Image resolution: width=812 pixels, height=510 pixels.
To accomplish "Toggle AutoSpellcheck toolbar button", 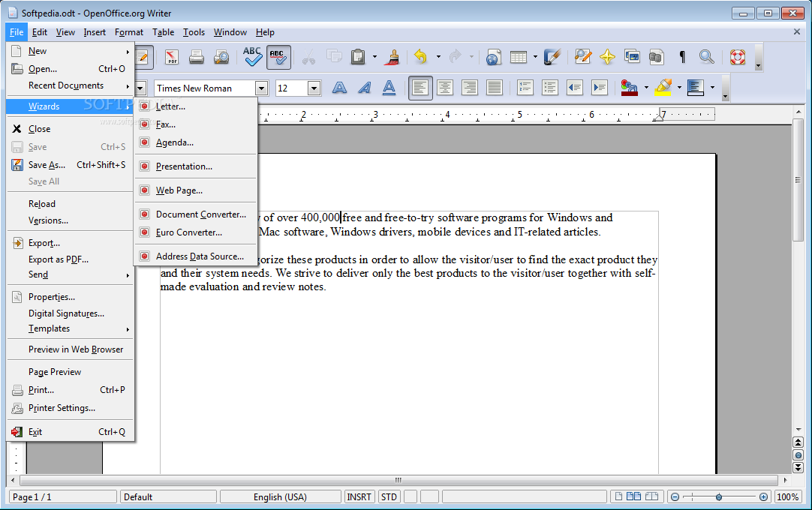I will pyautogui.click(x=278, y=57).
